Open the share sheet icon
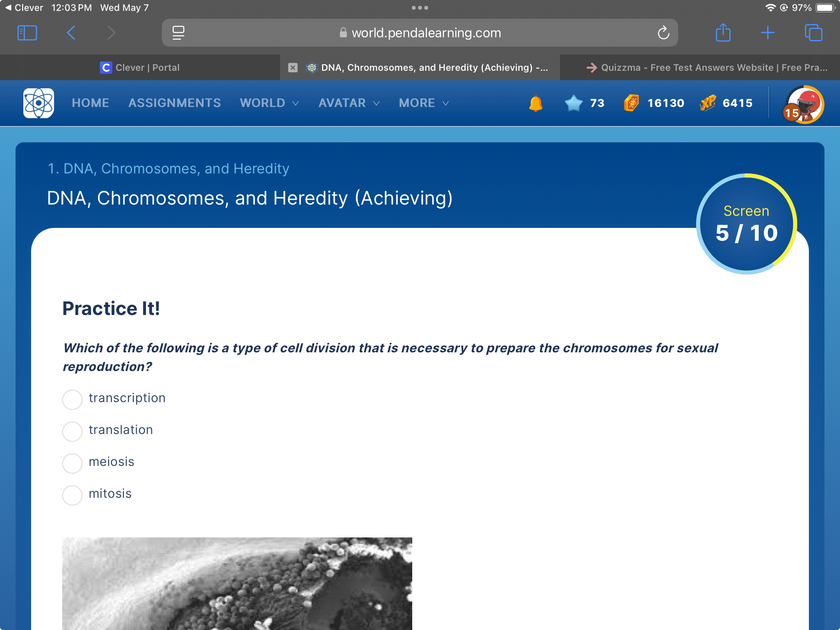The image size is (840, 630). click(x=723, y=32)
